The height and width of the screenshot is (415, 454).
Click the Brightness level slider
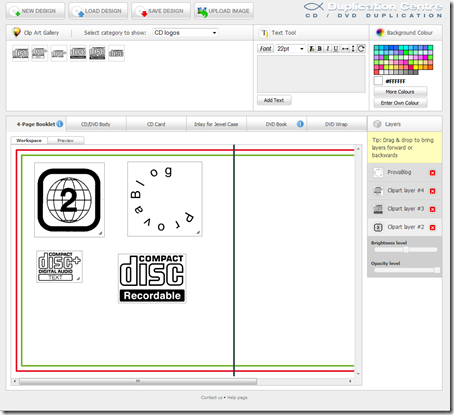[x=406, y=250]
